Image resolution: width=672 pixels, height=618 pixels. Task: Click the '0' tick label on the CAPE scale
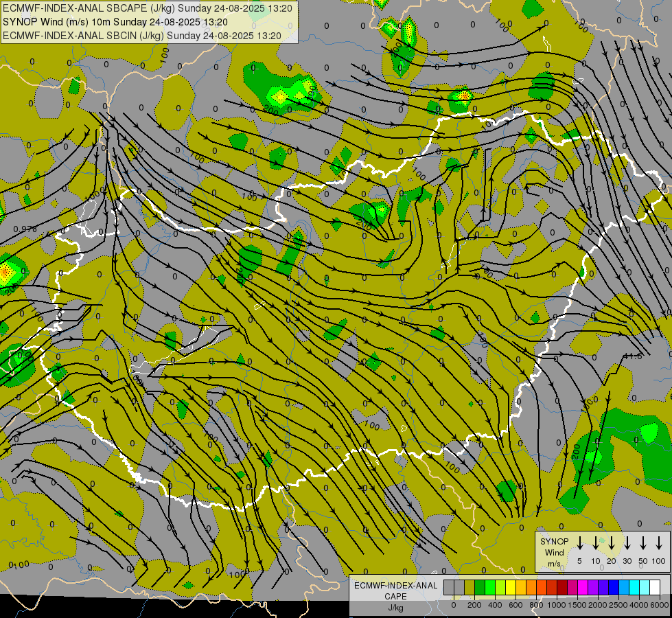(454, 605)
